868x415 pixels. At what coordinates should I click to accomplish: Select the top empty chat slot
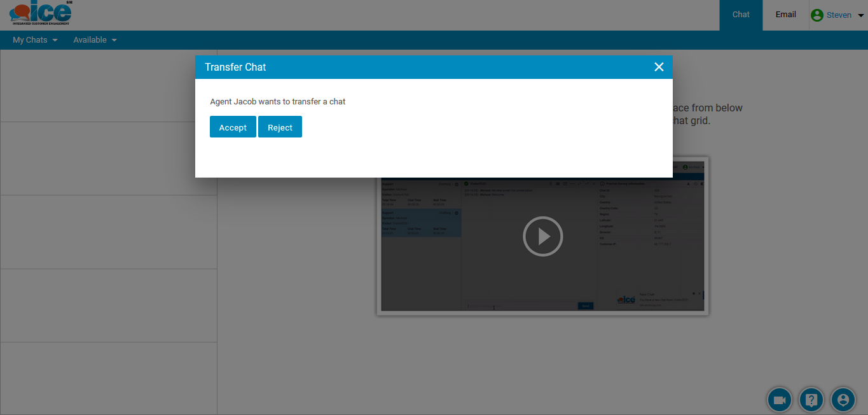(x=108, y=85)
